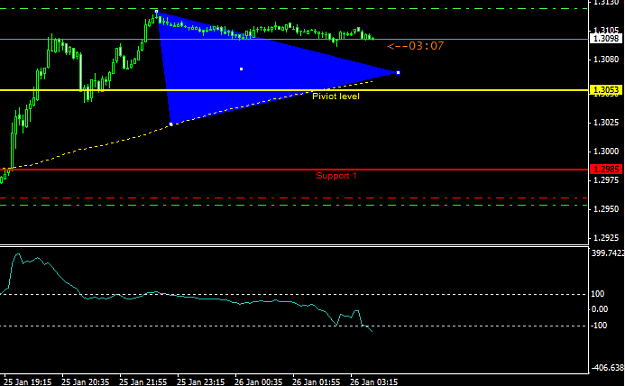Click the "Piviot level" label

pos(336,96)
